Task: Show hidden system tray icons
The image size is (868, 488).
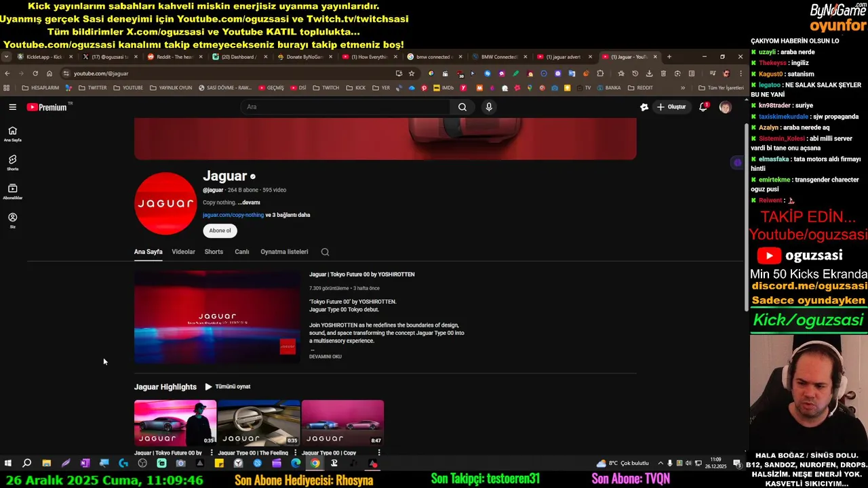Action: pos(660,464)
